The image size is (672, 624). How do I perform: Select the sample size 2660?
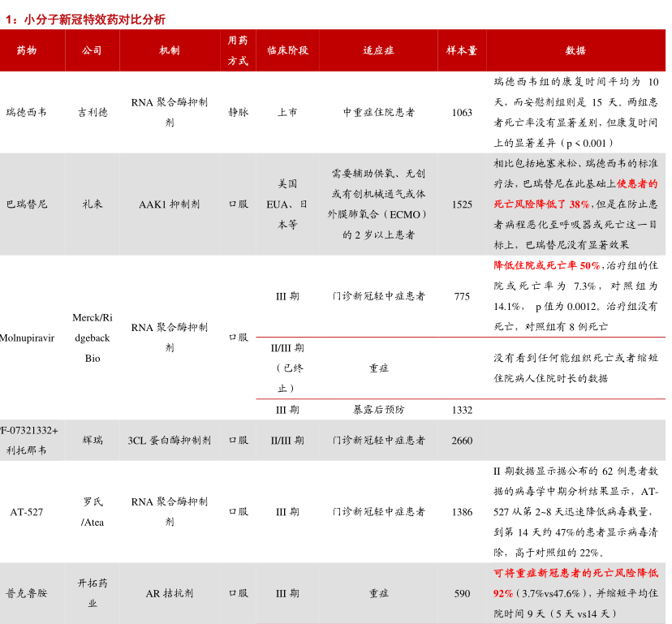(462, 441)
